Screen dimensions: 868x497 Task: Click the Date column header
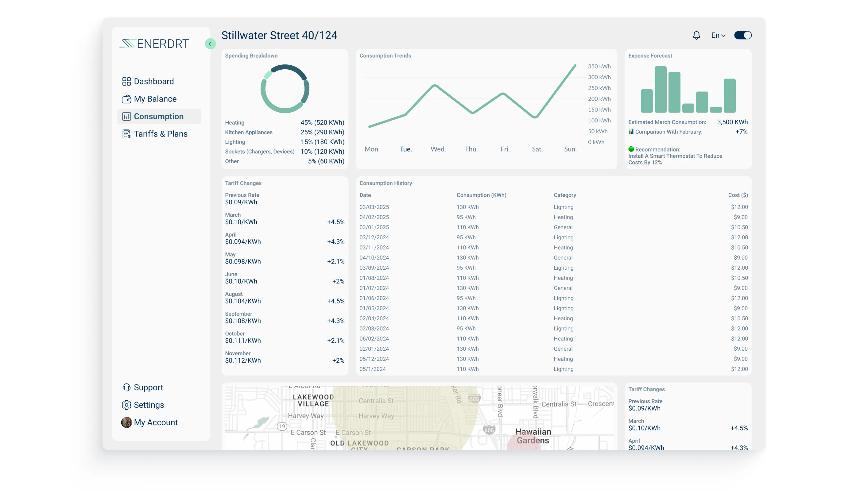(x=365, y=195)
